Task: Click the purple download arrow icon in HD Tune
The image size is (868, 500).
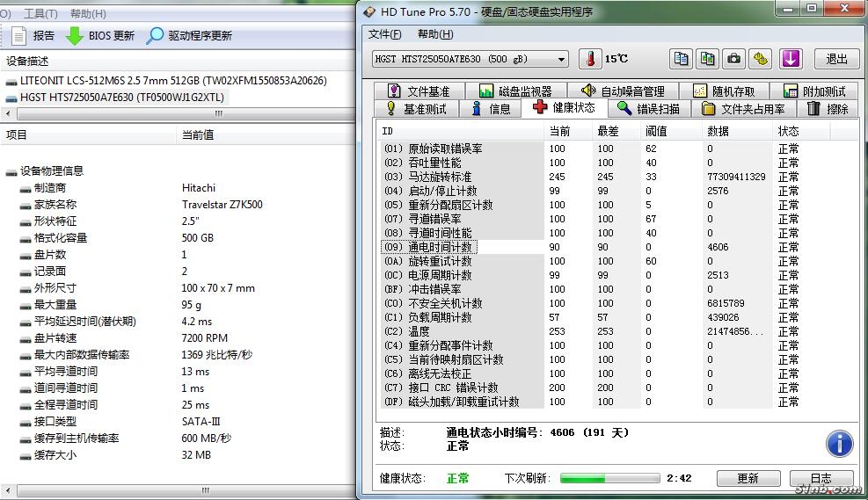Action: (791, 59)
